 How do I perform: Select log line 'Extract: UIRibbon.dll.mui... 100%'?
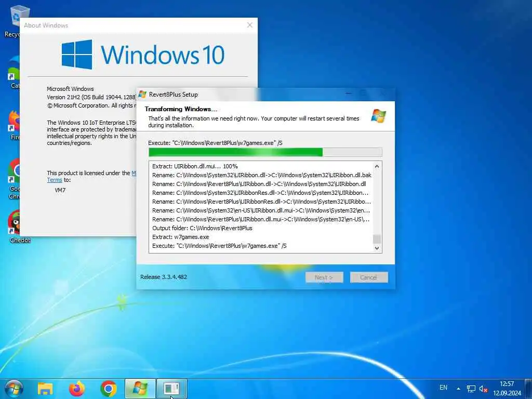point(195,166)
